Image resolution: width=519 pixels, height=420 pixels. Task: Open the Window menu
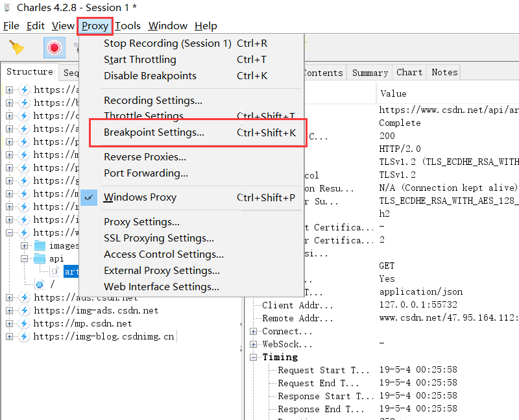click(x=168, y=26)
